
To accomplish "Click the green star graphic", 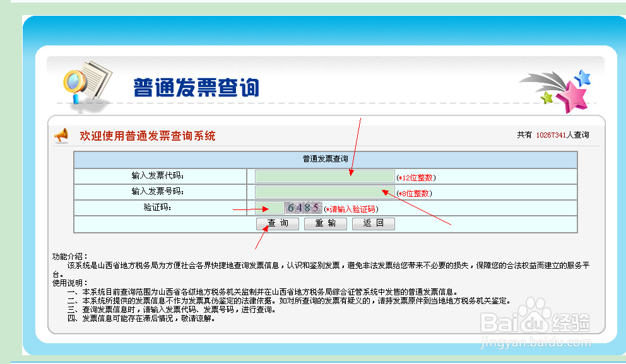I will pos(546,98).
